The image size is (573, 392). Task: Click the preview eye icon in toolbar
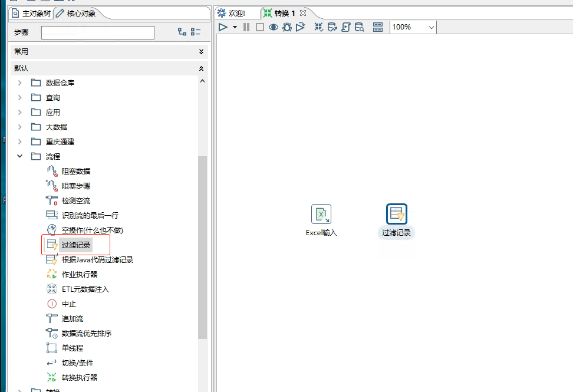click(x=274, y=27)
